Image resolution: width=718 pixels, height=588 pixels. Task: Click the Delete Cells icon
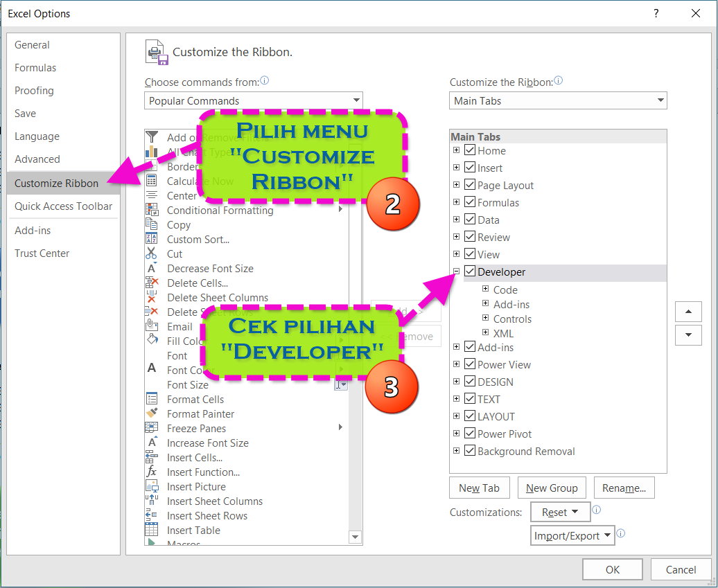(152, 283)
